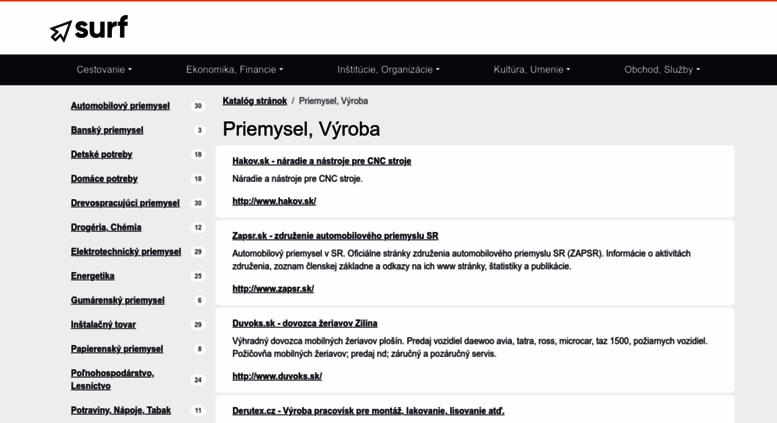This screenshot has height=423, width=777.
Task: Open the Inštitúcie, Organizácie dropdown
Action: click(x=388, y=70)
